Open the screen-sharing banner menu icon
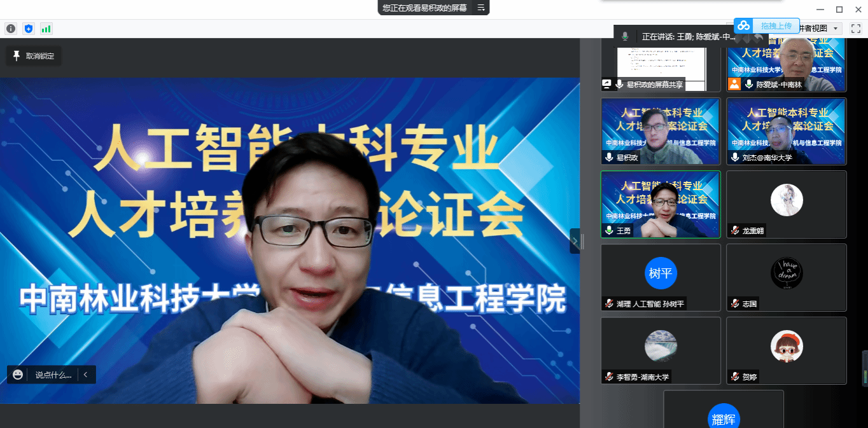868x428 pixels. pos(481,8)
